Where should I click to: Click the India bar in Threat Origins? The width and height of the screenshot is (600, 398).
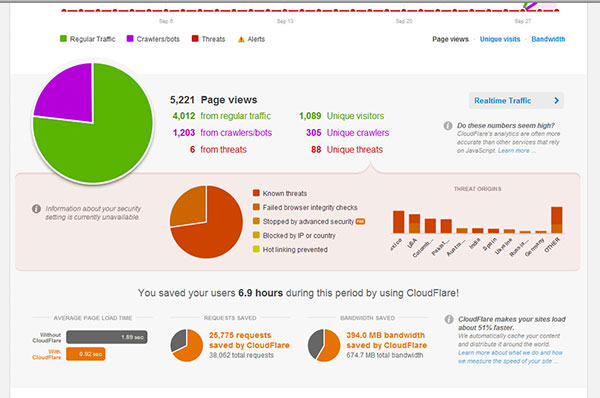pos(478,231)
